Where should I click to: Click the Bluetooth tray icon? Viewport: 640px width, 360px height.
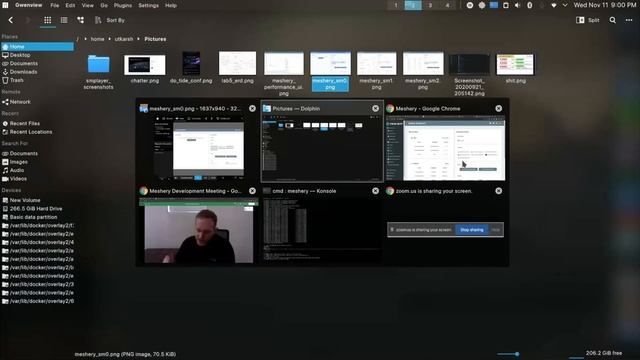529,5
